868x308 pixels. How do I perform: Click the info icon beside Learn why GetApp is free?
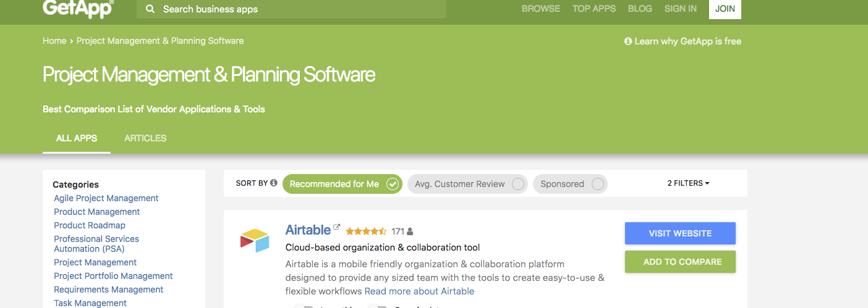click(x=628, y=41)
